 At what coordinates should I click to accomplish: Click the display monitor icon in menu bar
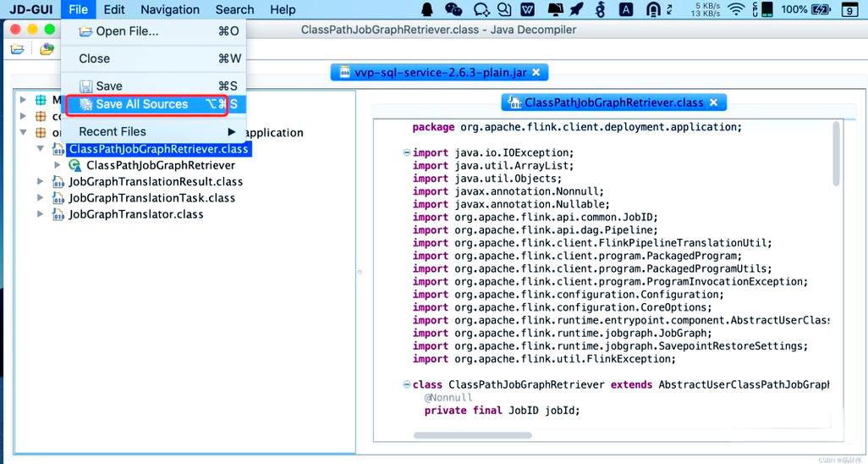555,8
